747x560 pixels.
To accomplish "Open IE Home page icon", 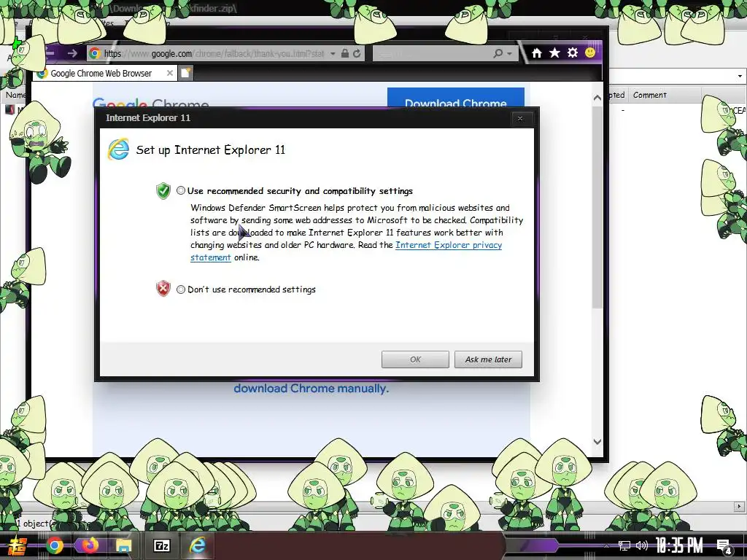I will [x=537, y=53].
